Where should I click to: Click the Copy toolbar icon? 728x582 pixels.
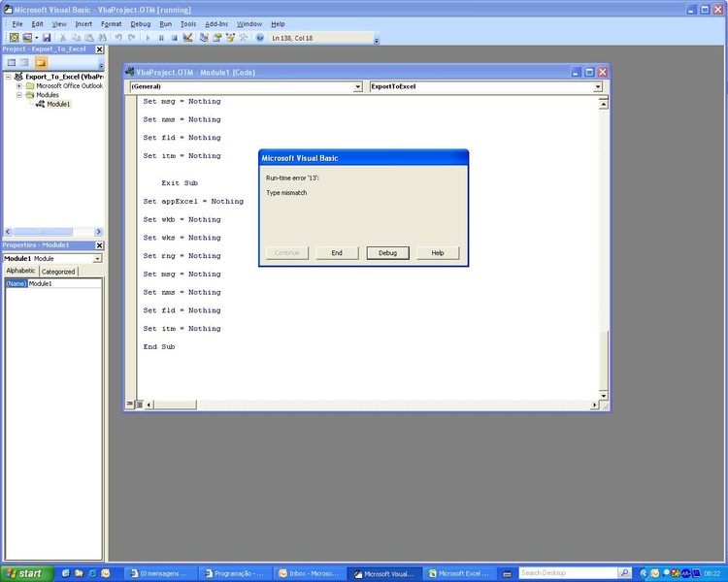tap(76, 38)
